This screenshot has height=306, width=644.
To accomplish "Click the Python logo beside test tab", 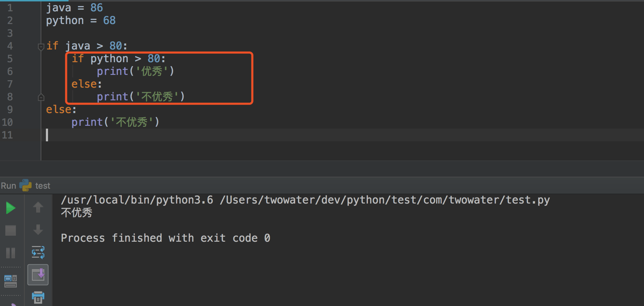I will 25,186.
